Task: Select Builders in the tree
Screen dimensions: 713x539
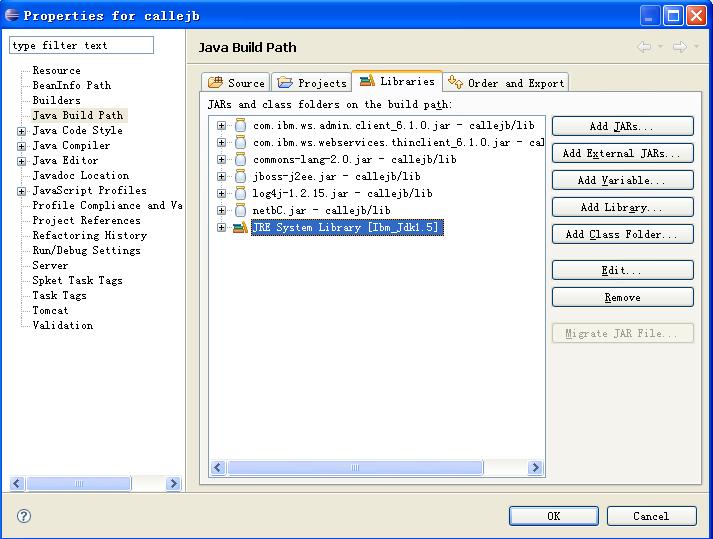Action: (x=56, y=101)
